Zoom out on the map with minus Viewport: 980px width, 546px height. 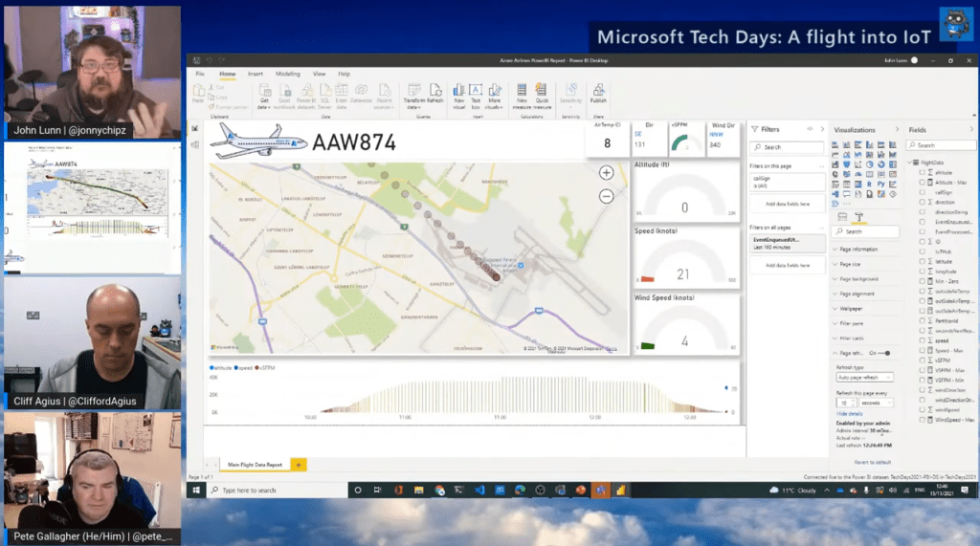coord(606,196)
